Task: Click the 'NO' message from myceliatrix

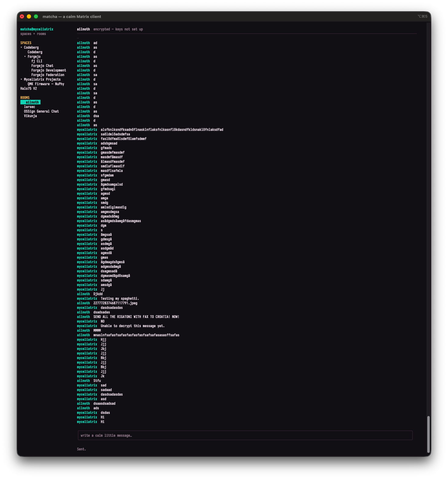Action: pyautogui.click(x=103, y=321)
